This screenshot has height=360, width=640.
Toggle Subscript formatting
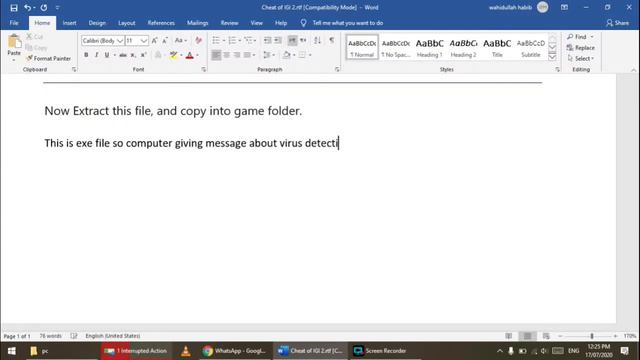click(x=133, y=55)
